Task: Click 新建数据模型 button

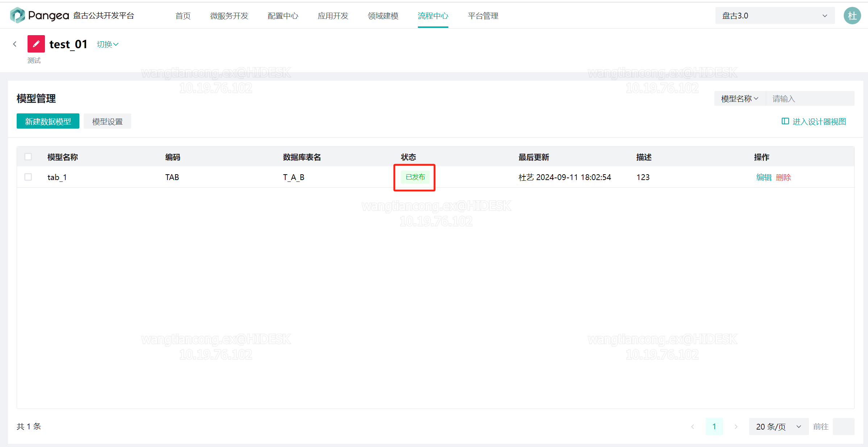Action: click(x=48, y=121)
